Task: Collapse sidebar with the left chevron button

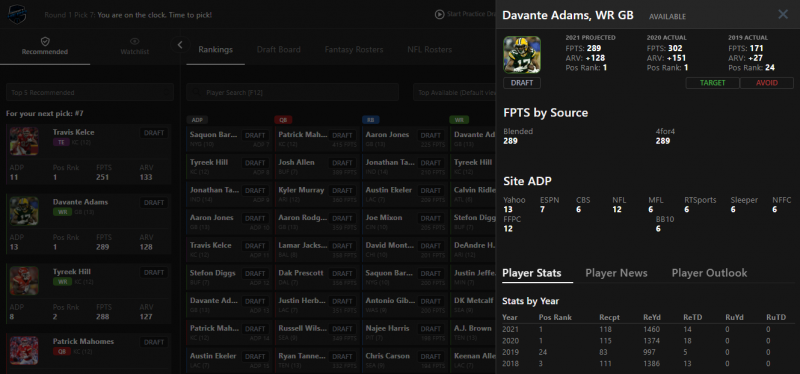Action: (180, 45)
